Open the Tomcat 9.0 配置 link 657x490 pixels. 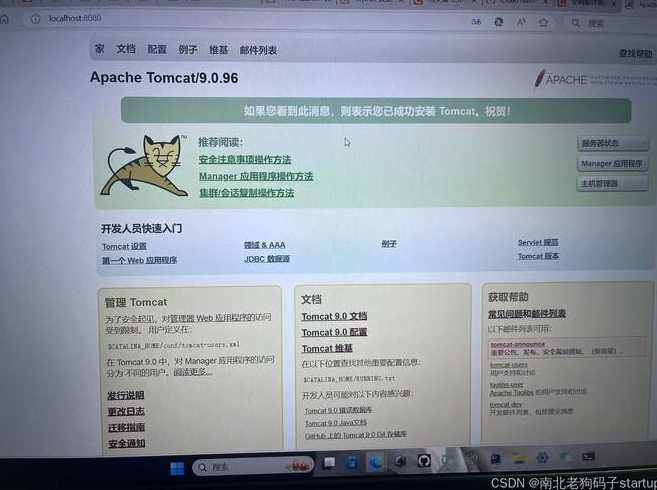coord(334,332)
